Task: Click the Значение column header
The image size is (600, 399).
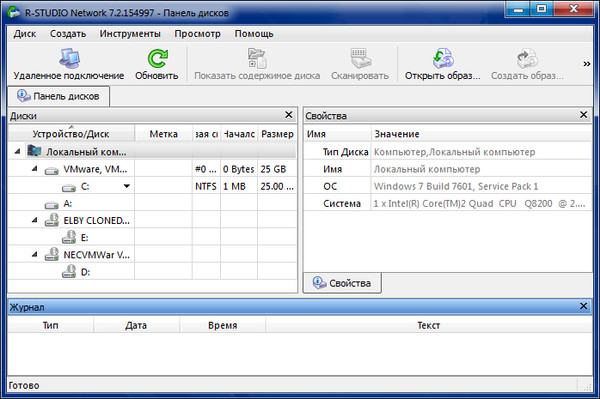Action: coord(481,134)
